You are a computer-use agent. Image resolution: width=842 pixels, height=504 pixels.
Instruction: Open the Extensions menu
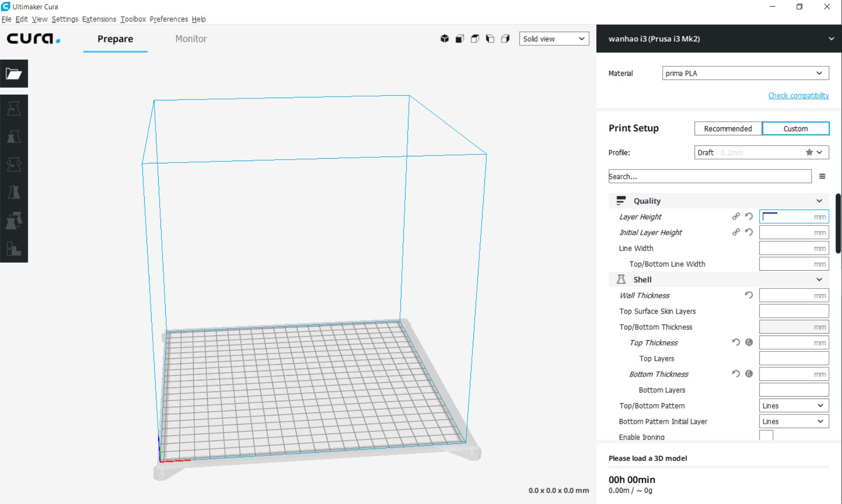point(98,19)
